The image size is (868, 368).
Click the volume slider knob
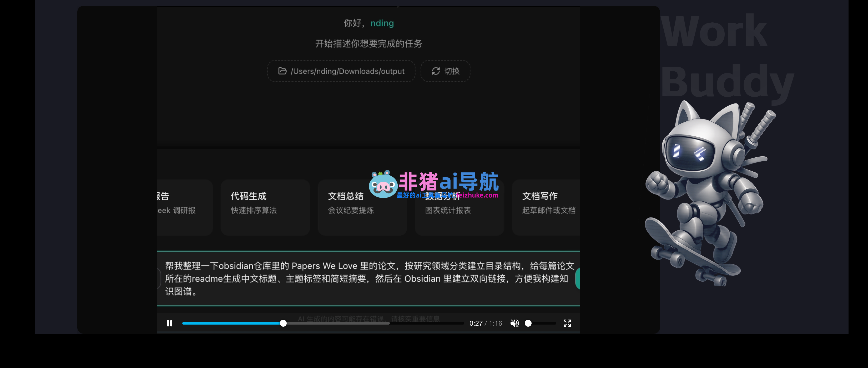528,323
